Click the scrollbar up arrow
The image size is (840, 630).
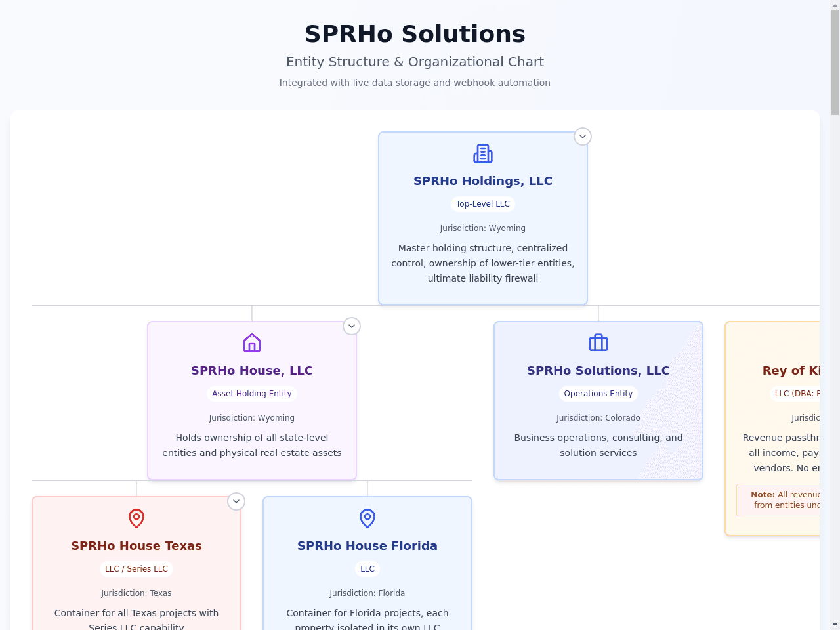click(x=835, y=5)
